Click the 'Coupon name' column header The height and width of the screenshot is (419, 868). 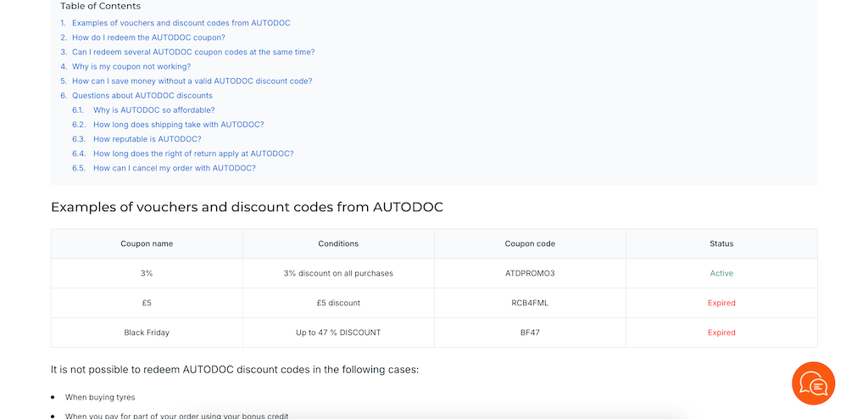(x=147, y=243)
